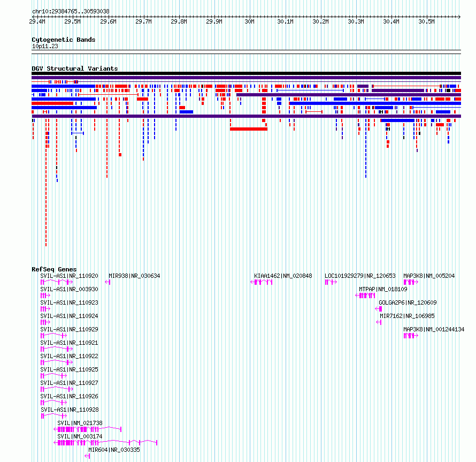The height and width of the screenshot is (462, 476).
Task: Click the wide red DGV variant bar near 30M
Action: pyautogui.click(x=249, y=129)
